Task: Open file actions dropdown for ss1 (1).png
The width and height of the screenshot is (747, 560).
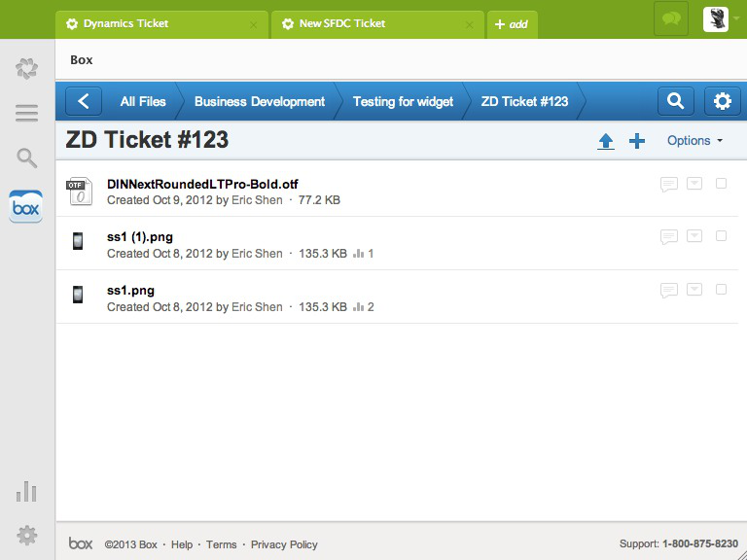Action: pos(694,236)
